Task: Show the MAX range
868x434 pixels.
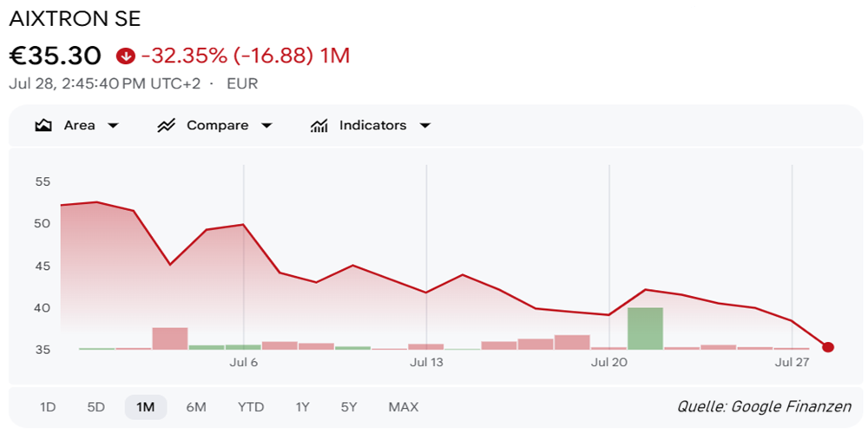Action: point(404,407)
